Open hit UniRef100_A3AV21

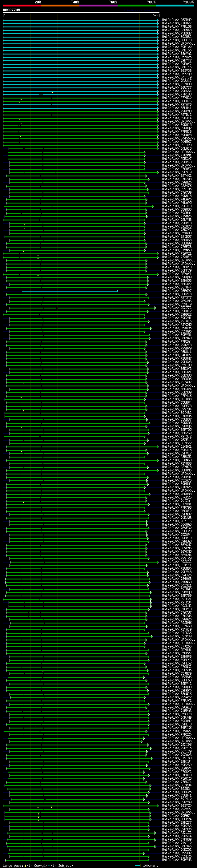coord(177,253)
